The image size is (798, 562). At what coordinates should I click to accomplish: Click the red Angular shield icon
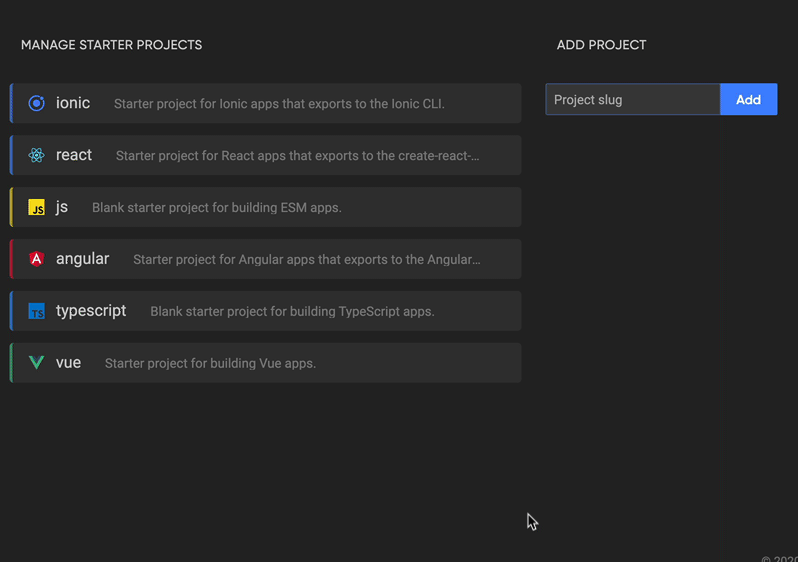[37, 259]
